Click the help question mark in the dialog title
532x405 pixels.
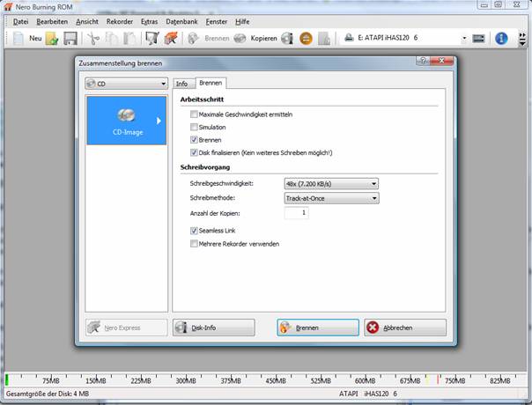(423, 61)
